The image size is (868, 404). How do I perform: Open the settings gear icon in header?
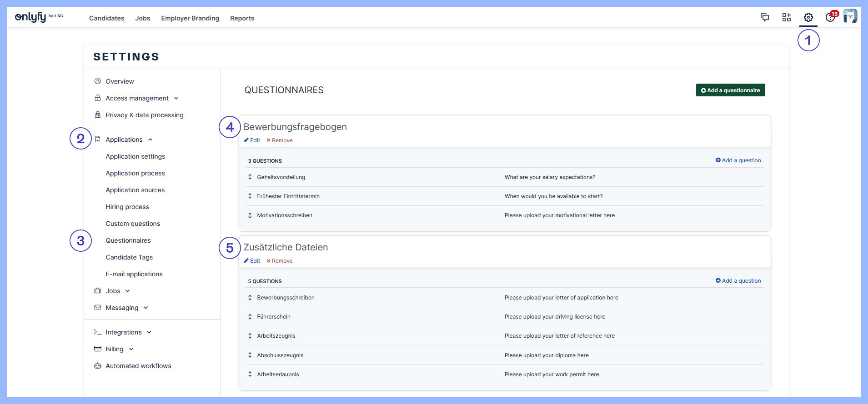coord(808,18)
